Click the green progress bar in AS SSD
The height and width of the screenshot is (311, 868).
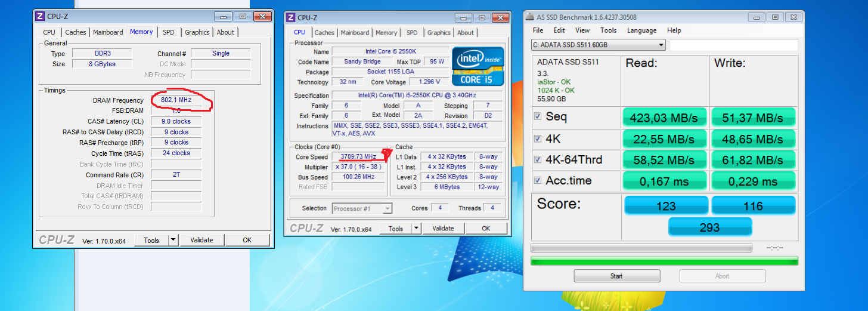tap(664, 261)
